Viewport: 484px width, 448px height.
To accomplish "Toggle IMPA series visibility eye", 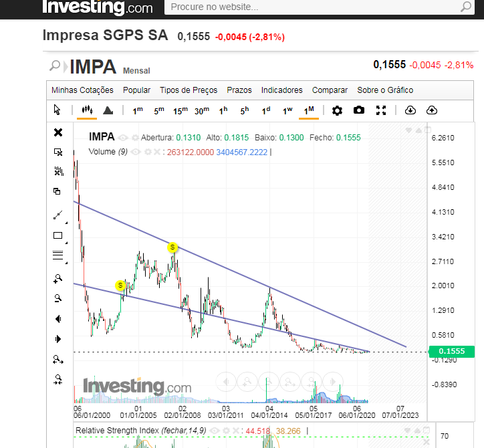I will pyautogui.click(x=123, y=138).
